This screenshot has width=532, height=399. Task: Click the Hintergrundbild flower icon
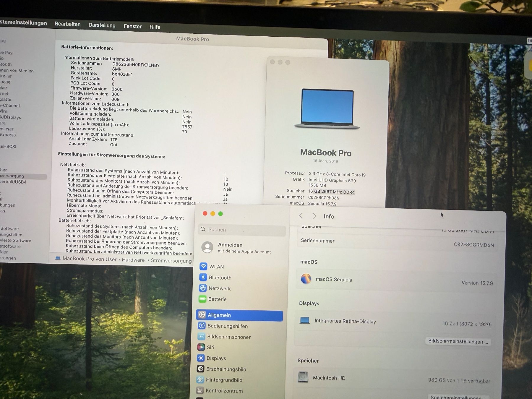200,379
